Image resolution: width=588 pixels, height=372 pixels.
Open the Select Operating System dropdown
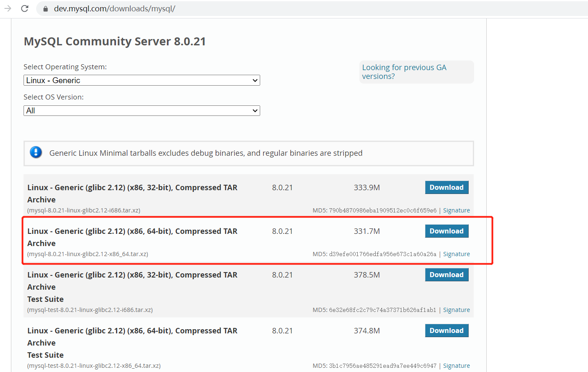point(142,80)
